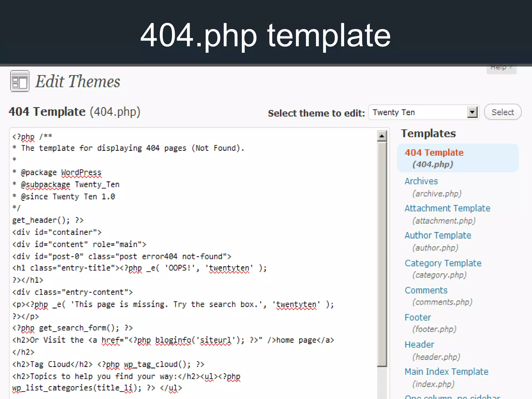Click the '<?php get_search_form(); ?>' line
The width and height of the screenshot is (532, 399).
72,328
